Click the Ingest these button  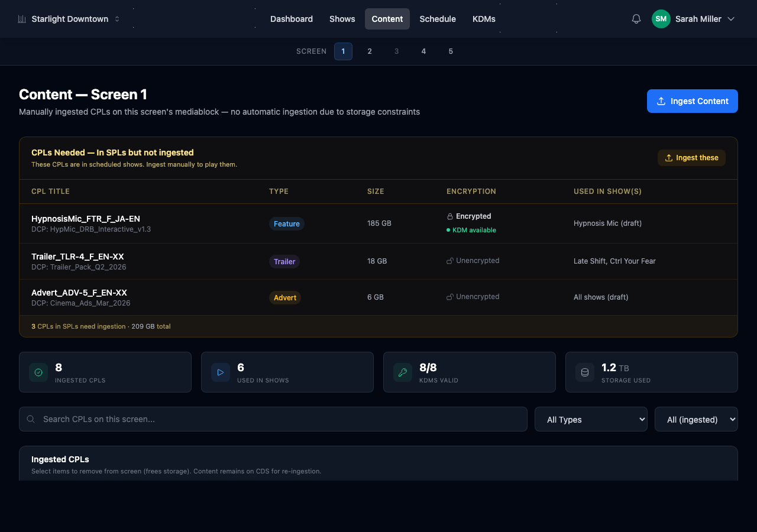click(691, 158)
